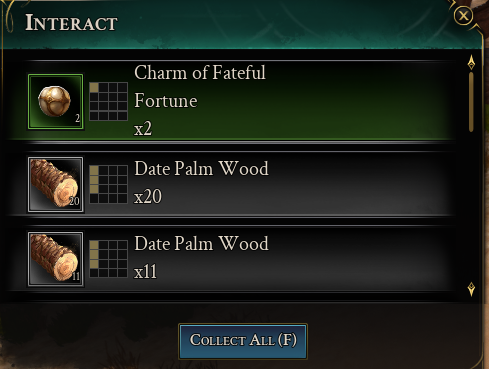This screenshot has width=489, height=369.
Task: Click the scroll up arrow in the loot list
Action: point(471,62)
